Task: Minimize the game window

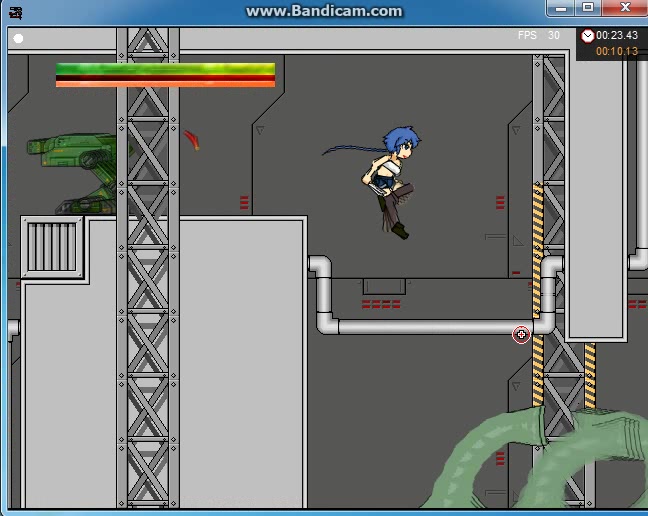Action: pos(560,8)
